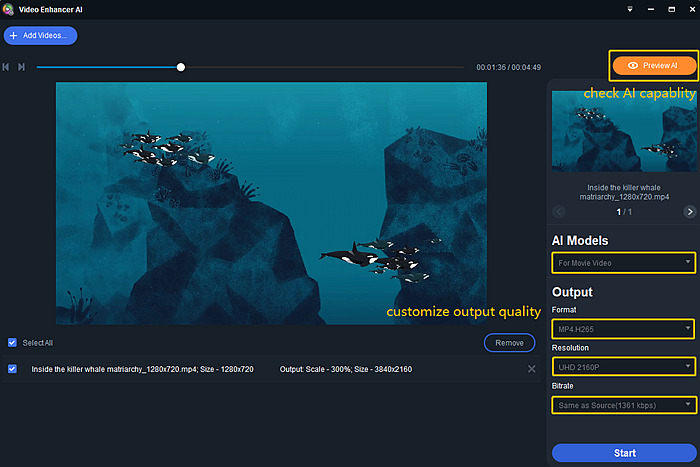Remove video using the X icon in list row
This screenshot has height=467, width=700.
[x=531, y=369]
